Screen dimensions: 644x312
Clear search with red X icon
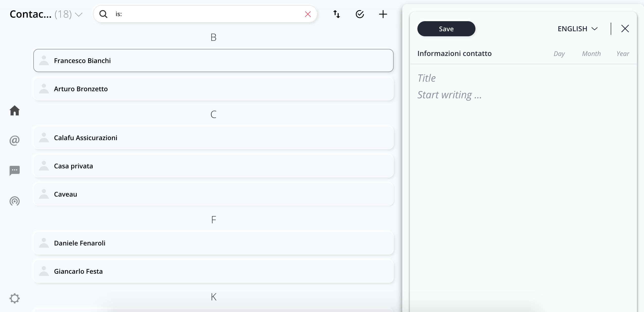[x=308, y=14]
